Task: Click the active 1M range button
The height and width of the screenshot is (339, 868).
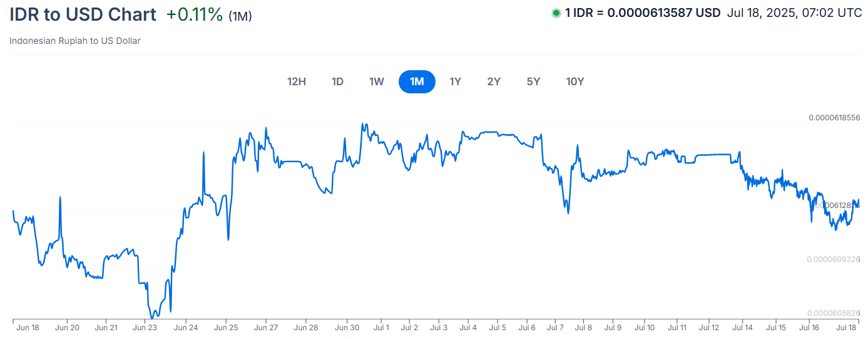Action: click(x=417, y=81)
